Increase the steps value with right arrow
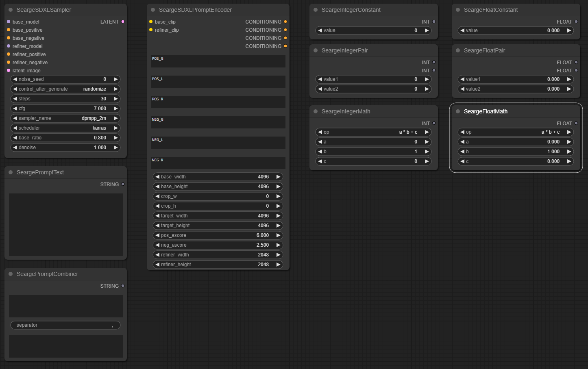Image resolution: width=588 pixels, height=369 pixels. (x=115, y=99)
